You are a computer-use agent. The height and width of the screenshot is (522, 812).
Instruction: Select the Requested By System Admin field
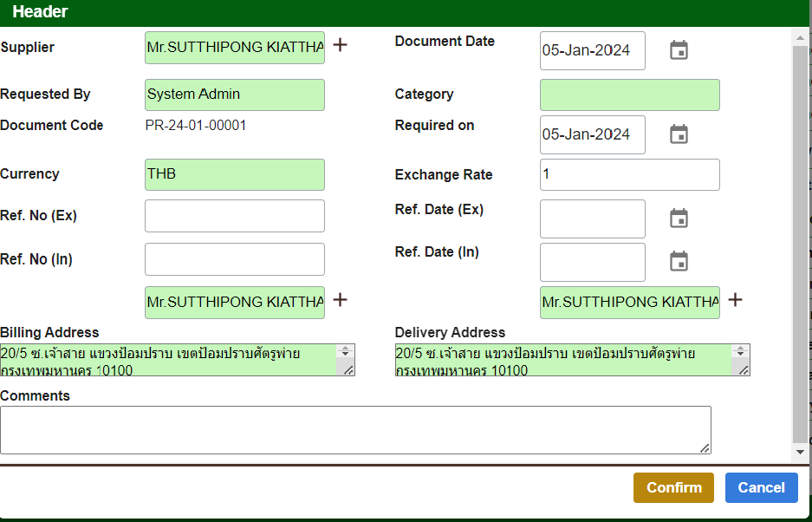pos(234,95)
